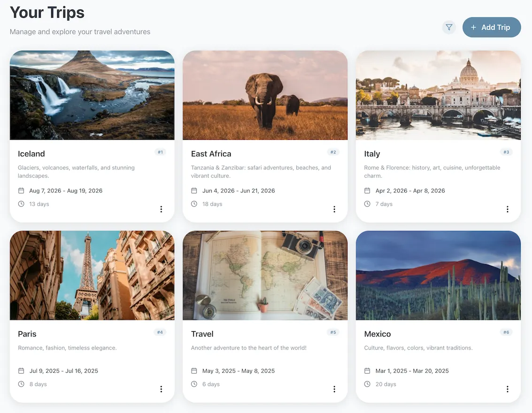The width and height of the screenshot is (532, 413).
Task: Open the Iceland card three-dot menu
Action: pyautogui.click(x=161, y=209)
